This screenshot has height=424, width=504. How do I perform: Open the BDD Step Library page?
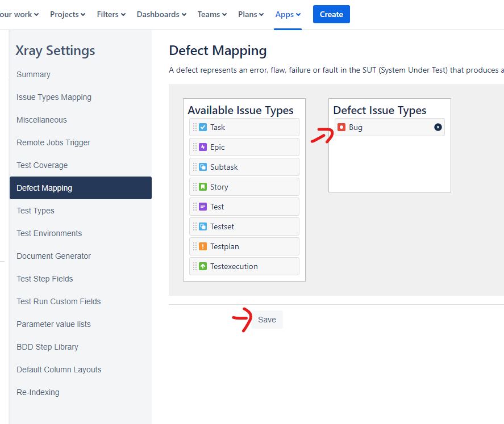(x=47, y=347)
